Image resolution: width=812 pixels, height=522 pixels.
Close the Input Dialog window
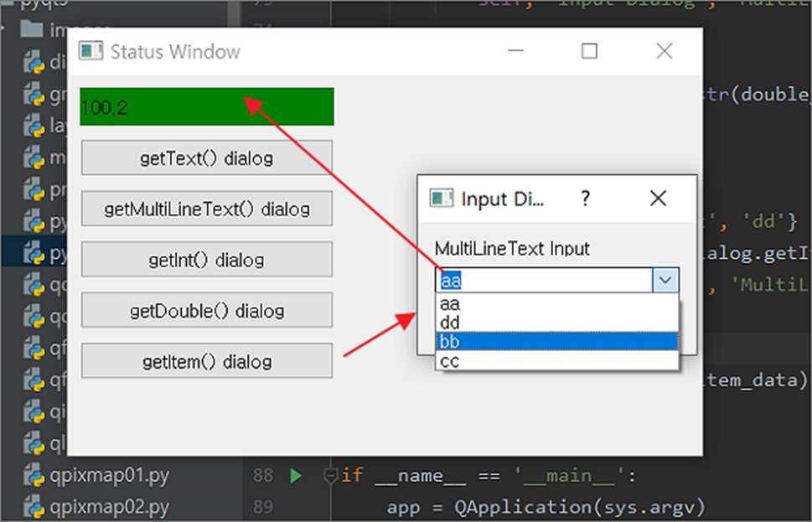[x=658, y=199]
